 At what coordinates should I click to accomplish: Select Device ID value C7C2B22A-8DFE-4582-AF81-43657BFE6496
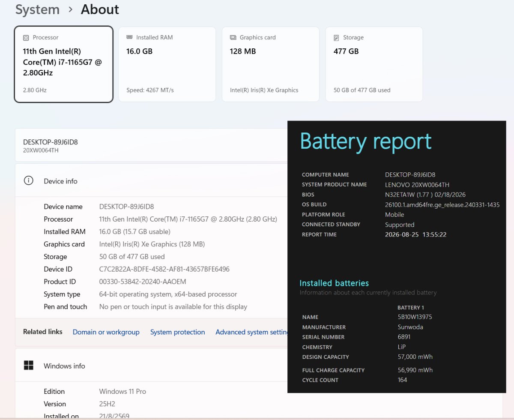(164, 269)
